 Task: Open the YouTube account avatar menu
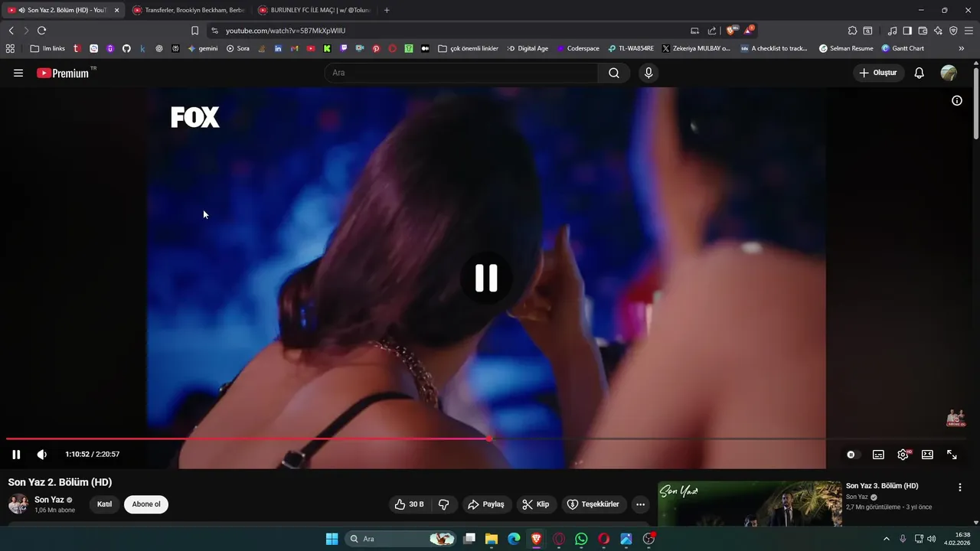coord(949,73)
